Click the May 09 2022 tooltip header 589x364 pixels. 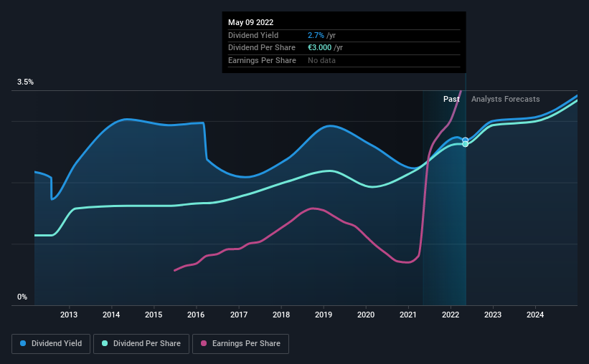pyautogui.click(x=250, y=22)
